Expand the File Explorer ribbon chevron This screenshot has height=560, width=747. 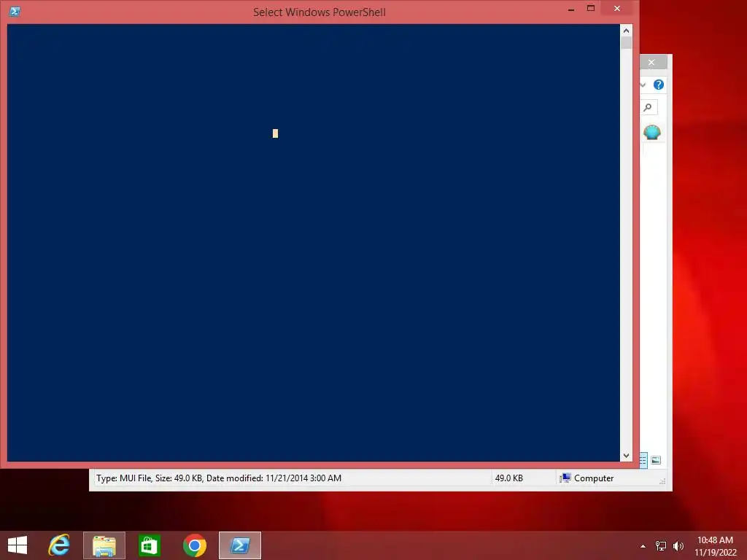(x=643, y=85)
